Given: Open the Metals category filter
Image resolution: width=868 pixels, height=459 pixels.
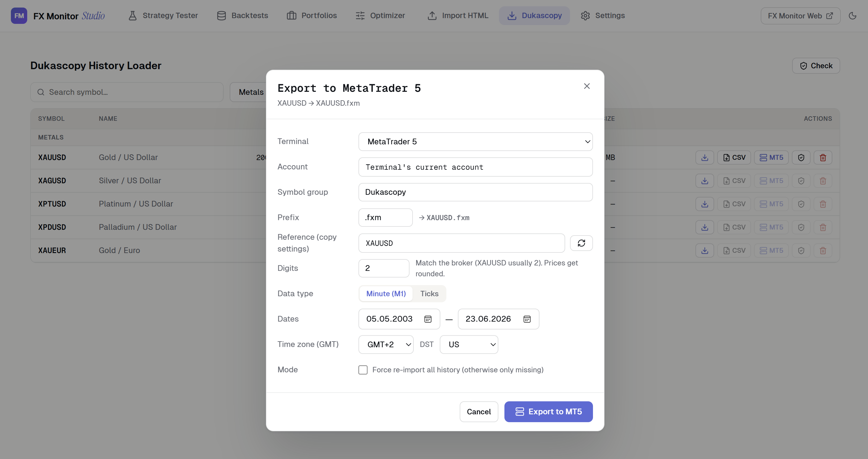Looking at the screenshot, I should coord(248,92).
